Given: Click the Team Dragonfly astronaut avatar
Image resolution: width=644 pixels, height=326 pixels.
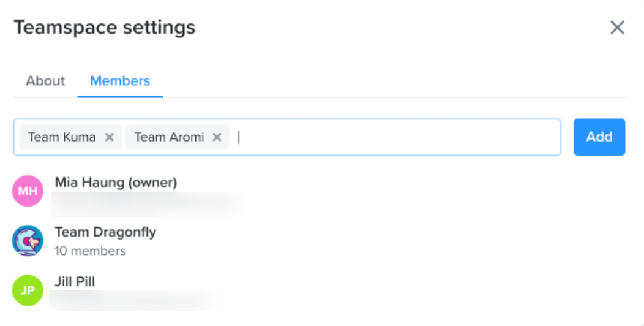Looking at the screenshot, I should [28, 240].
